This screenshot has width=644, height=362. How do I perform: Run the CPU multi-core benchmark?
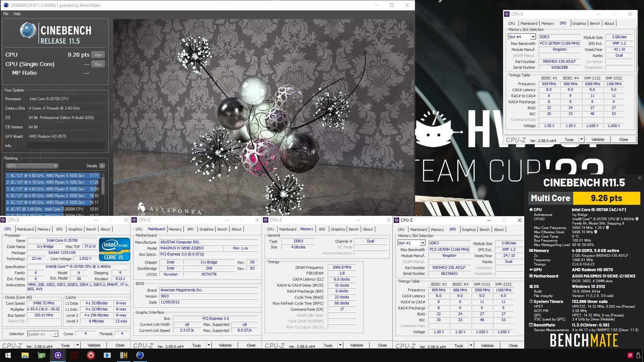pyautogui.click(x=98, y=55)
